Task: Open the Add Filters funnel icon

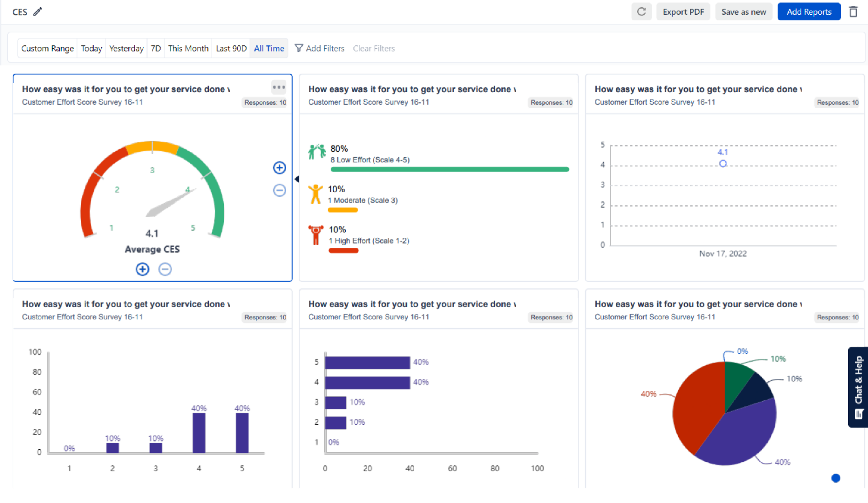Action: point(298,48)
